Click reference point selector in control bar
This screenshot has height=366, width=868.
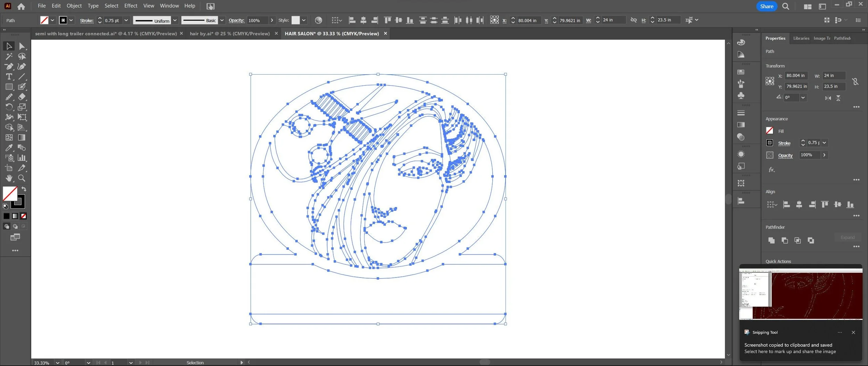[494, 20]
